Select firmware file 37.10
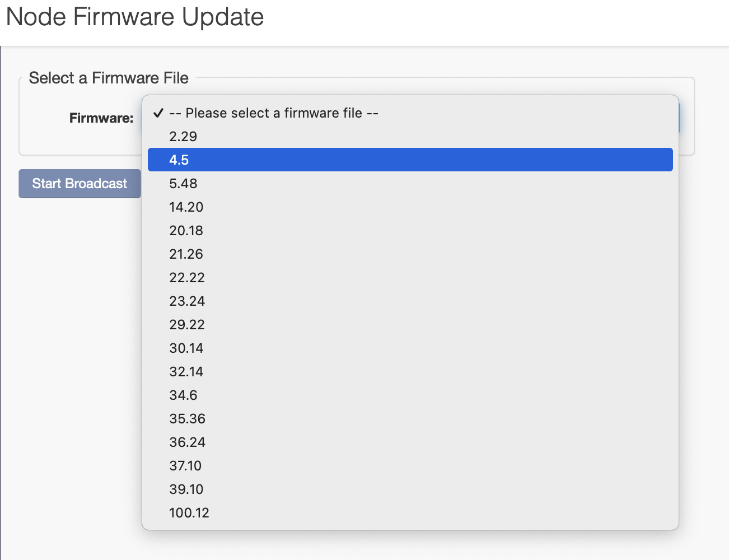Viewport: 729px width, 560px height. [x=185, y=466]
